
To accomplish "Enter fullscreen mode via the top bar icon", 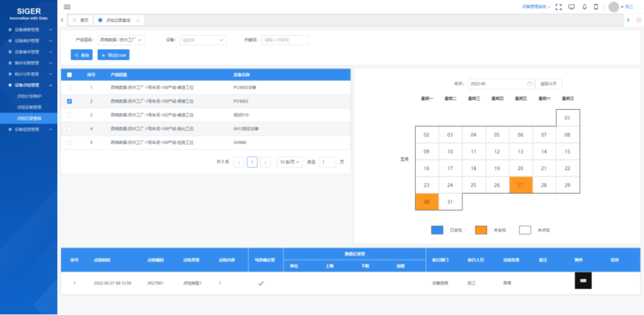I will click(559, 7).
